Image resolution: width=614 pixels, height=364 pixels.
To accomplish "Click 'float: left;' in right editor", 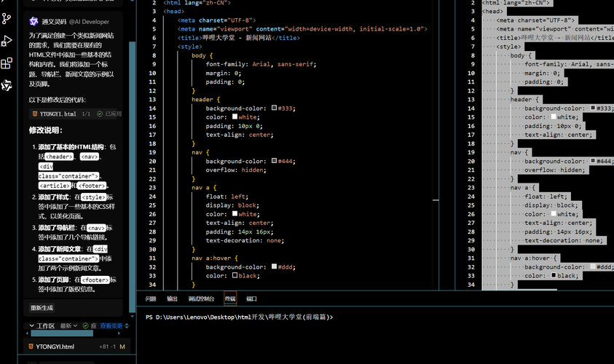I will coord(546,197).
